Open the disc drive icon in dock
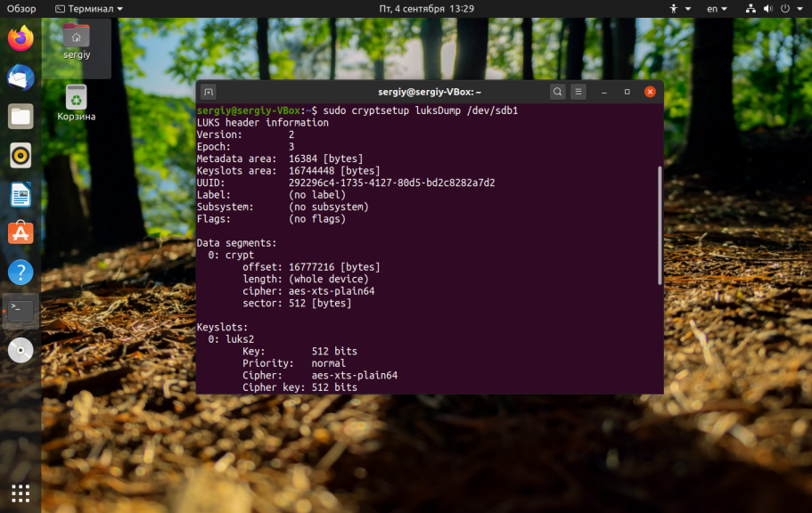The image size is (812, 513). tap(21, 350)
